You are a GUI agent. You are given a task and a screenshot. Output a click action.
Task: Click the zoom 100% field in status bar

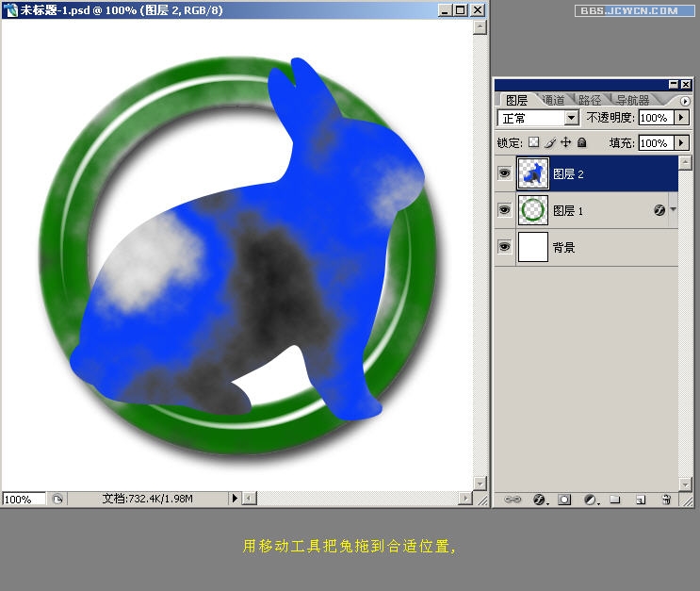click(x=24, y=499)
